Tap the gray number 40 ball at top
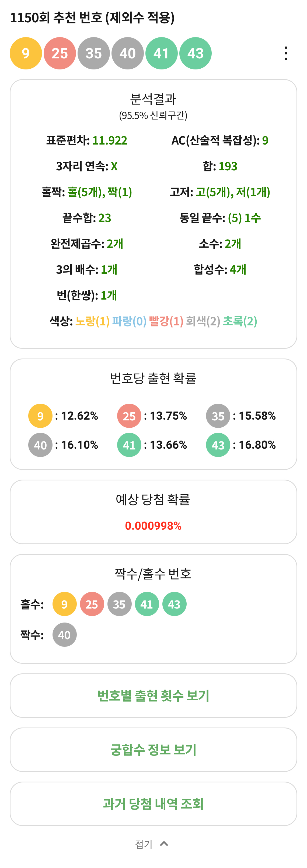Screen dimensions: 307x868 tap(128, 53)
